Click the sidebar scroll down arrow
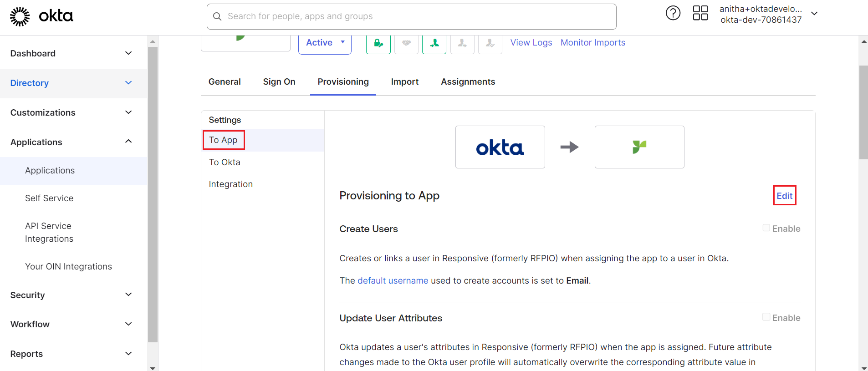 tap(153, 368)
